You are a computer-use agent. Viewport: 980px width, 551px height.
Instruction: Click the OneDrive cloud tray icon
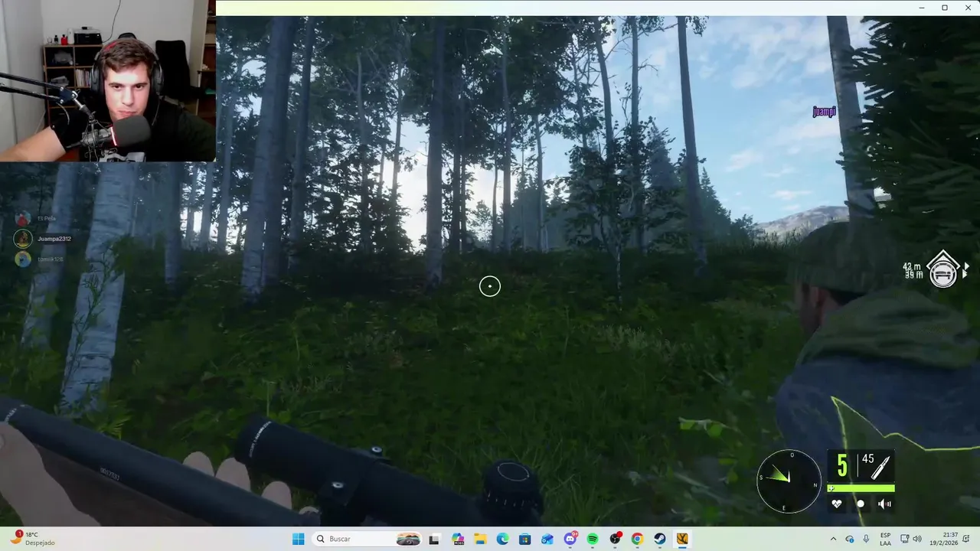850,539
